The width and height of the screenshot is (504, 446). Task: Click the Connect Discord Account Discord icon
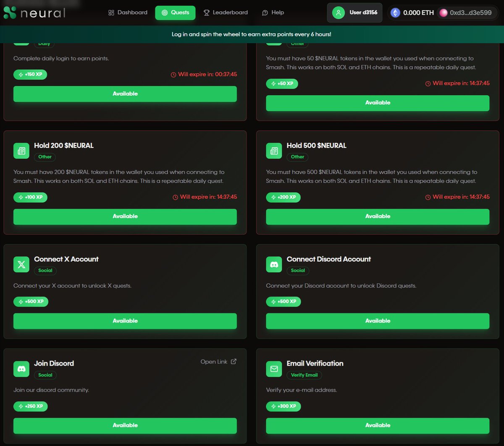point(274,264)
